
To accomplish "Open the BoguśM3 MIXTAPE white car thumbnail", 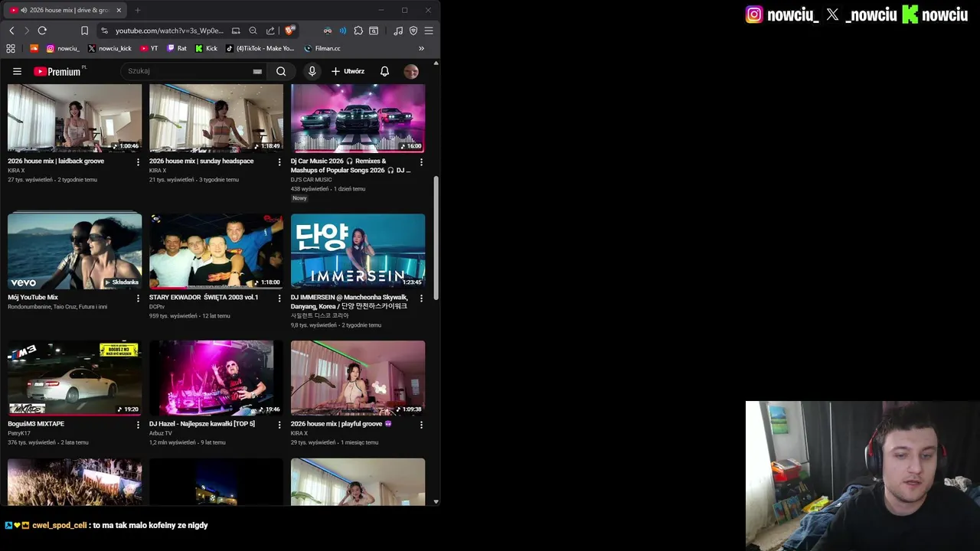I will click(74, 378).
